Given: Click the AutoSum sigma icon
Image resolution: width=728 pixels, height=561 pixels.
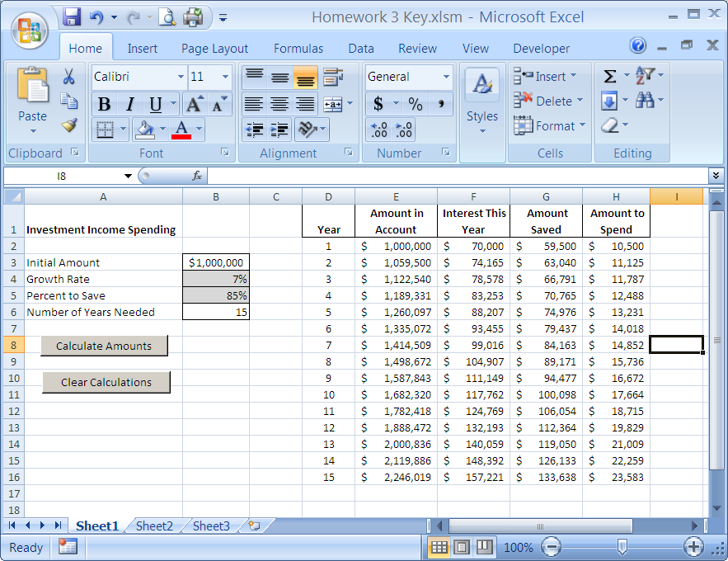Looking at the screenshot, I should click(610, 77).
